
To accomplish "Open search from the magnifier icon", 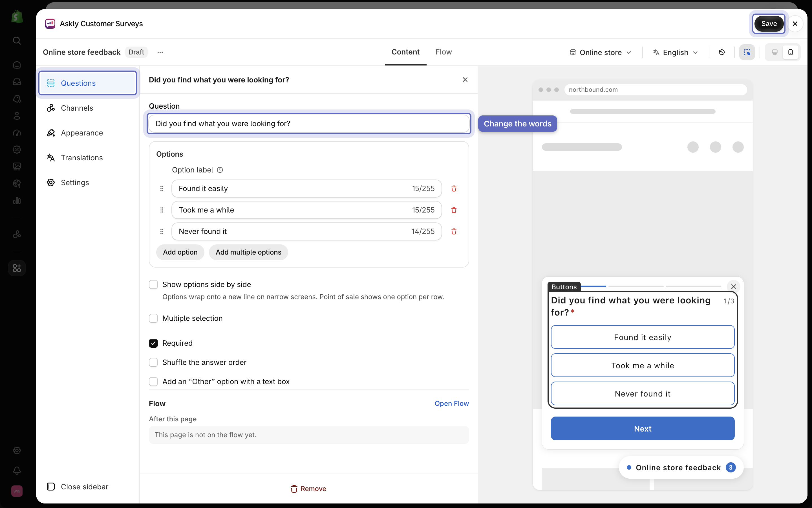I will point(17,41).
